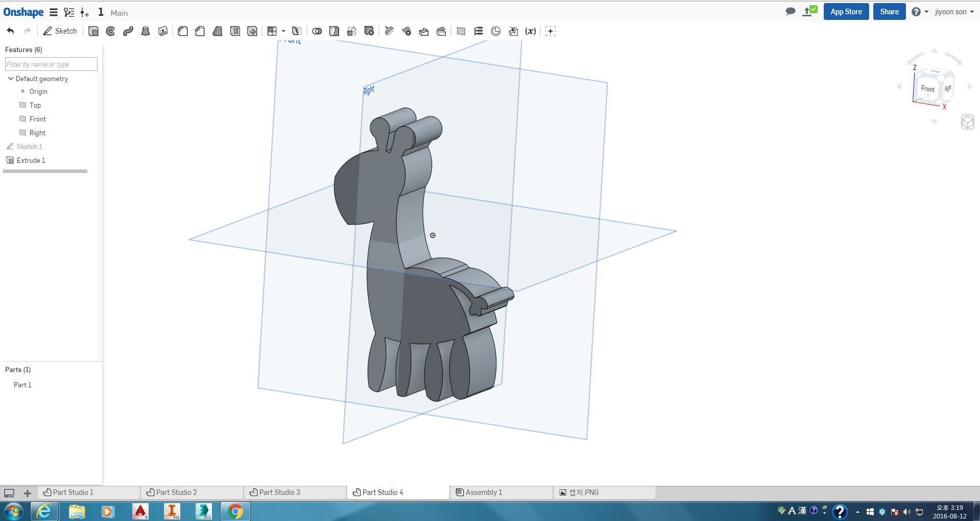Select the Plane tool

pyautogui.click(x=461, y=31)
